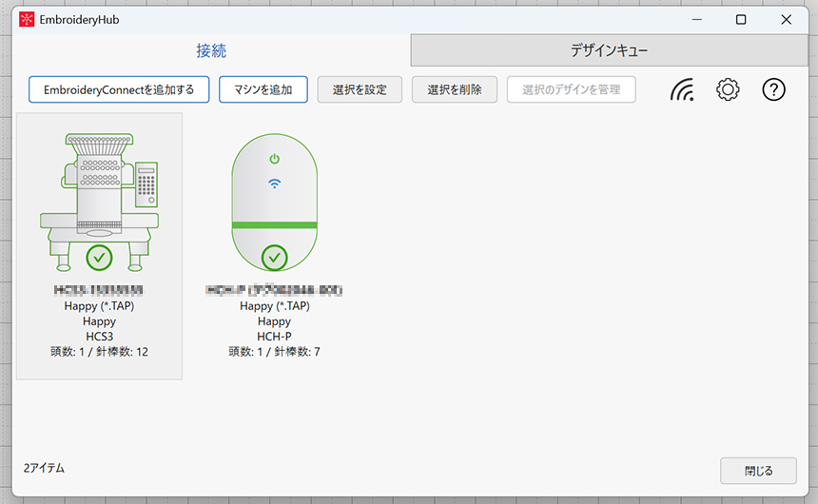
Task: Click the green checkmark on HCH-P device
Action: tap(274, 257)
